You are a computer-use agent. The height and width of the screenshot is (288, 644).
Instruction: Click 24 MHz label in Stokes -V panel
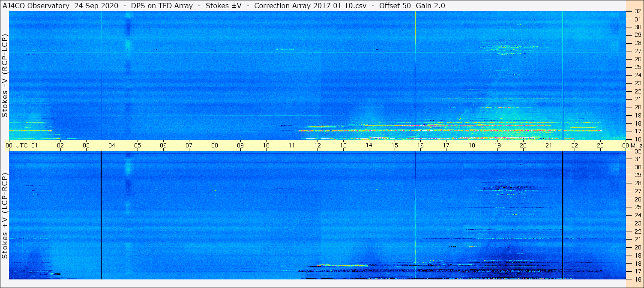[x=637, y=75]
